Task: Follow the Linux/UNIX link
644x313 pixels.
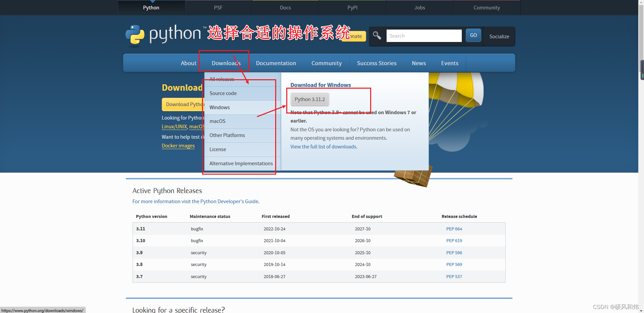Action: point(174,127)
